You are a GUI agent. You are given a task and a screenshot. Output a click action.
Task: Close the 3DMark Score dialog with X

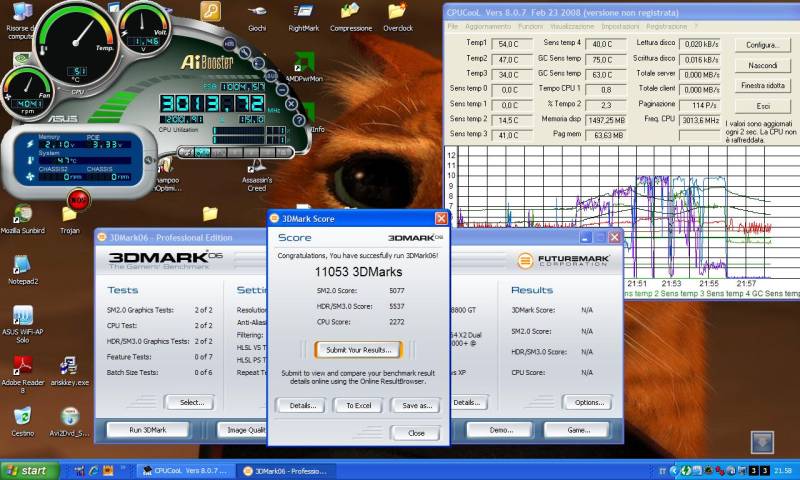pyautogui.click(x=441, y=219)
